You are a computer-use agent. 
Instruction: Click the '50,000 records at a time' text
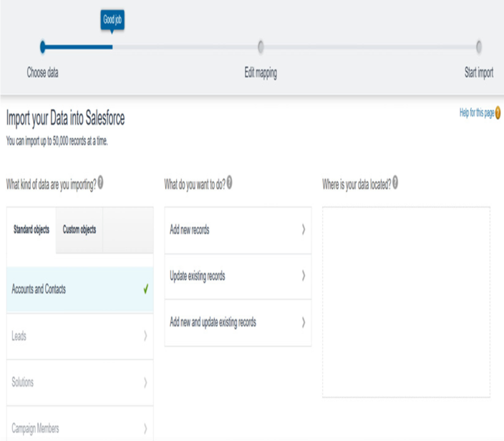point(80,141)
